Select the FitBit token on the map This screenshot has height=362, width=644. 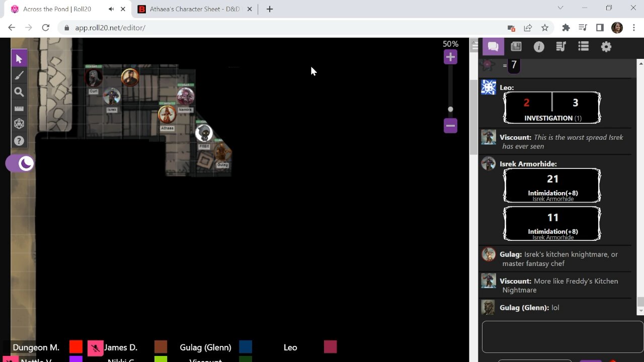point(204,133)
